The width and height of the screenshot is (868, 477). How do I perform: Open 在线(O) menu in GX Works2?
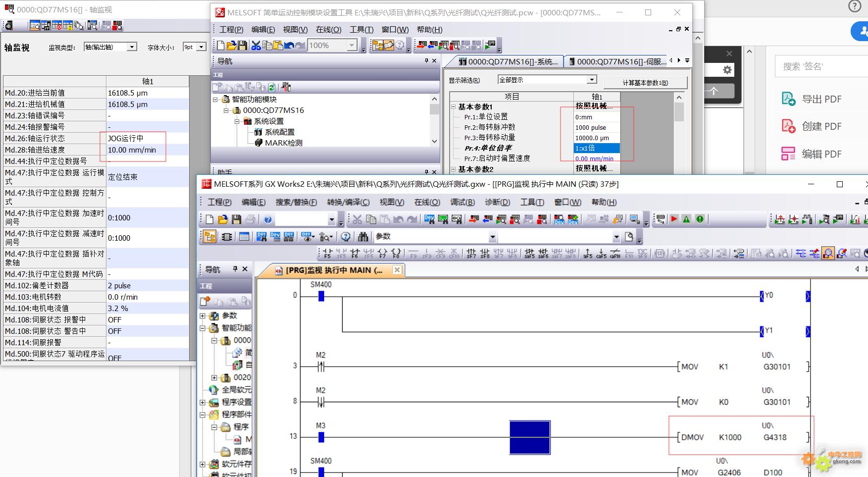tap(427, 202)
